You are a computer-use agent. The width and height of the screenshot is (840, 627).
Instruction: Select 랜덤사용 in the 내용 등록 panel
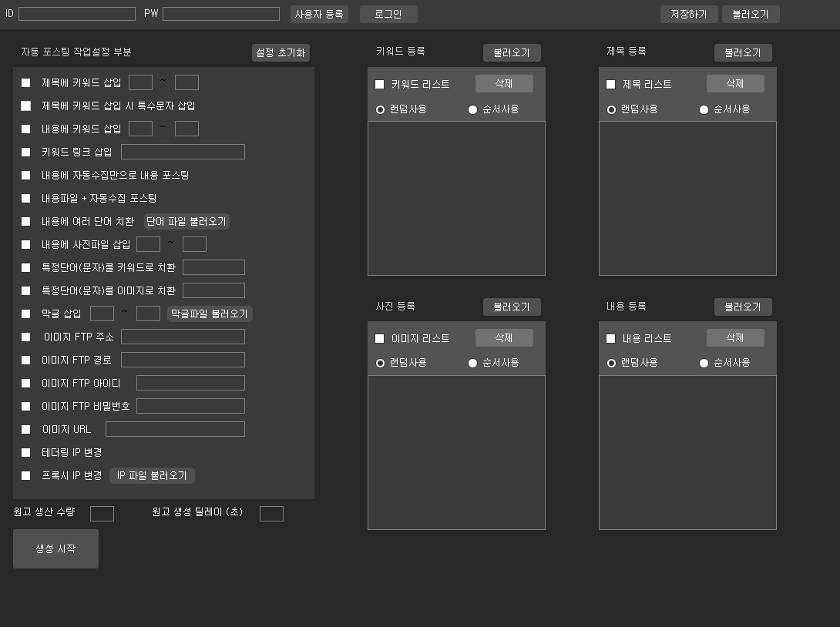612,363
